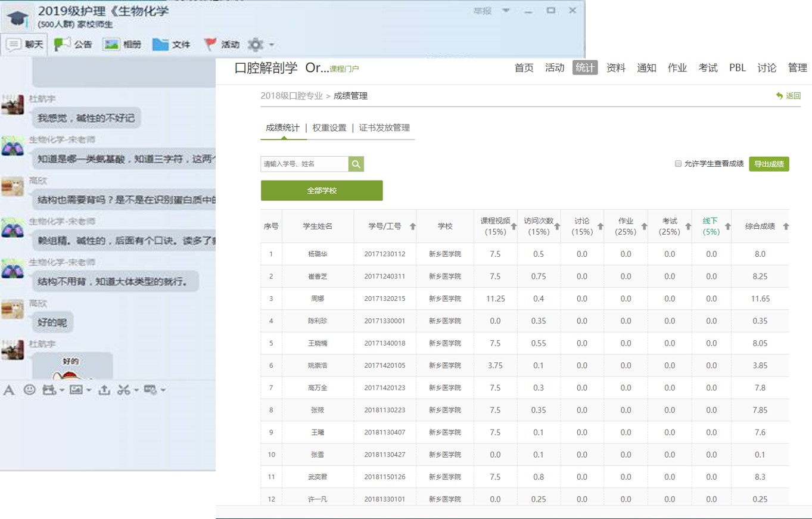This screenshot has height=519, width=812.
Task: Click the font letter A icon
Action: pos(9,390)
